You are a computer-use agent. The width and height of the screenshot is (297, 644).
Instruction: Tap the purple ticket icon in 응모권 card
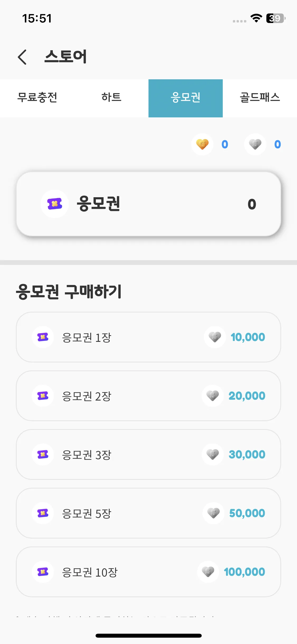(55, 204)
